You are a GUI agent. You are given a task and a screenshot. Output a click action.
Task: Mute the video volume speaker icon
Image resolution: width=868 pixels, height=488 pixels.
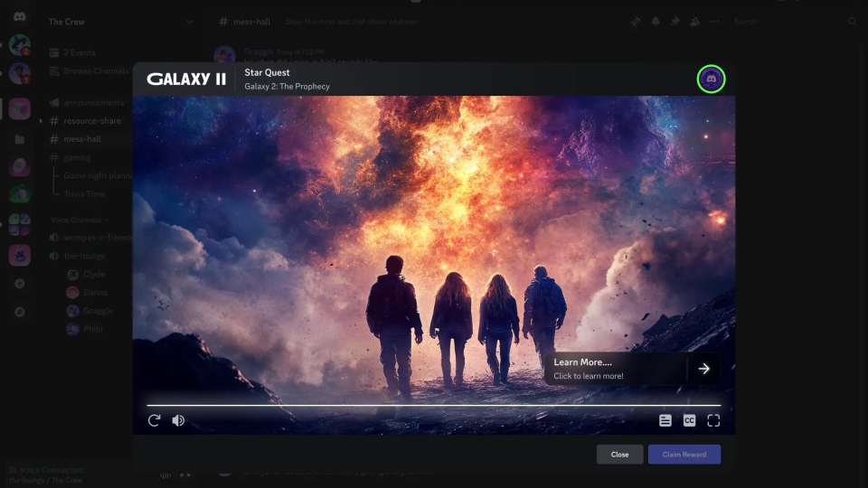click(178, 420)
